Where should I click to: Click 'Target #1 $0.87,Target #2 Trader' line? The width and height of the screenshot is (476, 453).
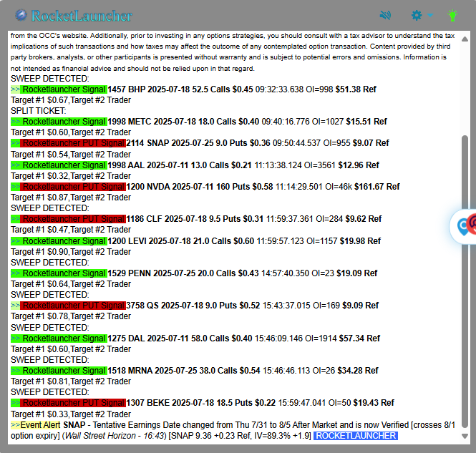point(71,198)
